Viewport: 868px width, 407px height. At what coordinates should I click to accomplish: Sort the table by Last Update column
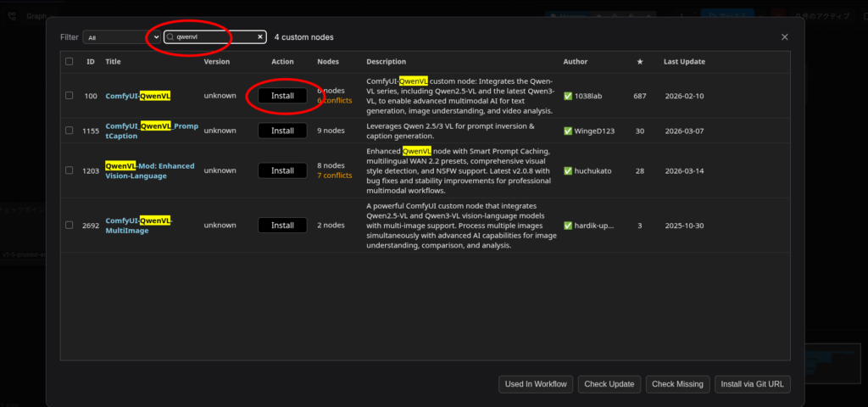click(x=684, y=62)
